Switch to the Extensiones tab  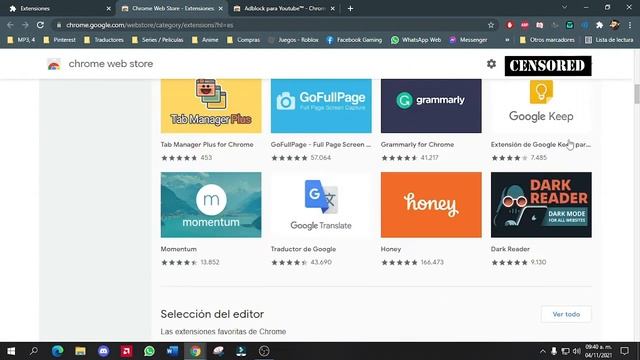click(60, 8)
